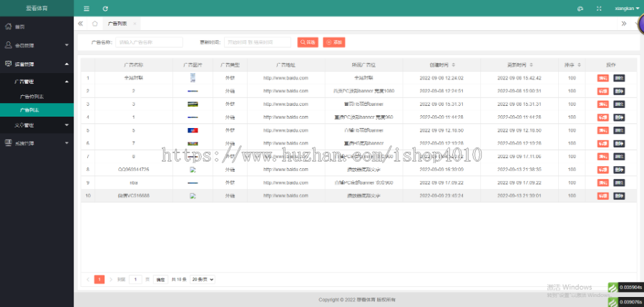Screen dimensions: 644x307
Task: Click the broken image icon in row 10
Action: pyautogui.click(x=192, y=196)
